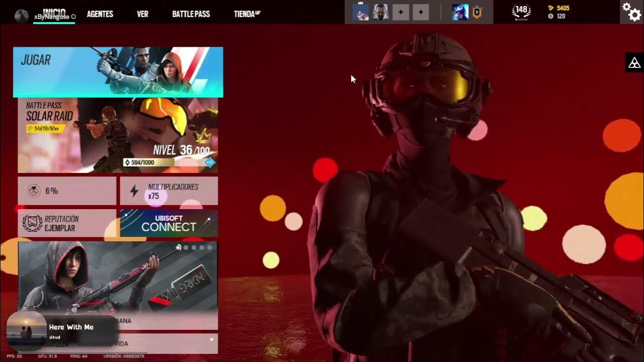Open the Reputación Ejemplar tile
This screenshot has height=362, width=644.
point(67,223)
